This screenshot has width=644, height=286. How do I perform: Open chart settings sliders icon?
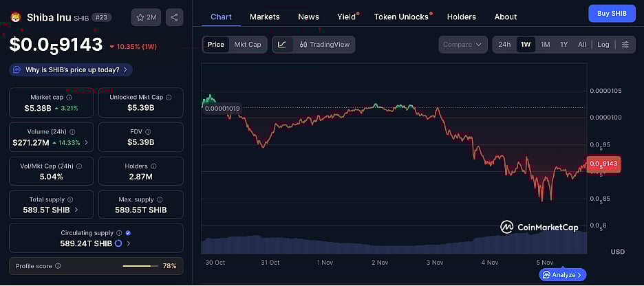(625, 44)
